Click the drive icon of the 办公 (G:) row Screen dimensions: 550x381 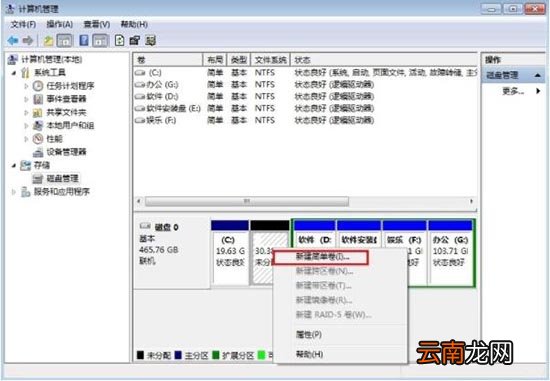(x=140, y=85)
